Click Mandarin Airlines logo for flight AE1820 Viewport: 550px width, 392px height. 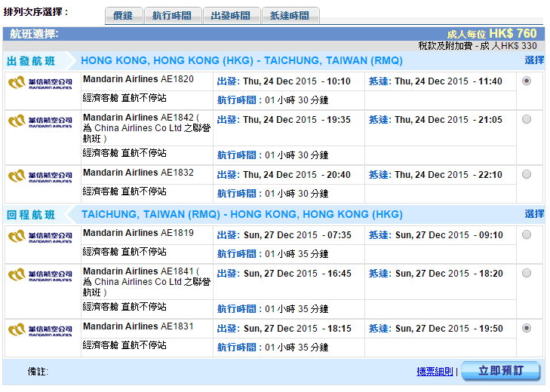40,82
